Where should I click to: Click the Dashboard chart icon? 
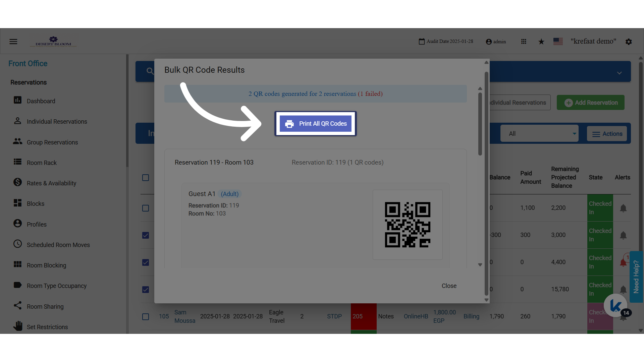tap(17, 100)
